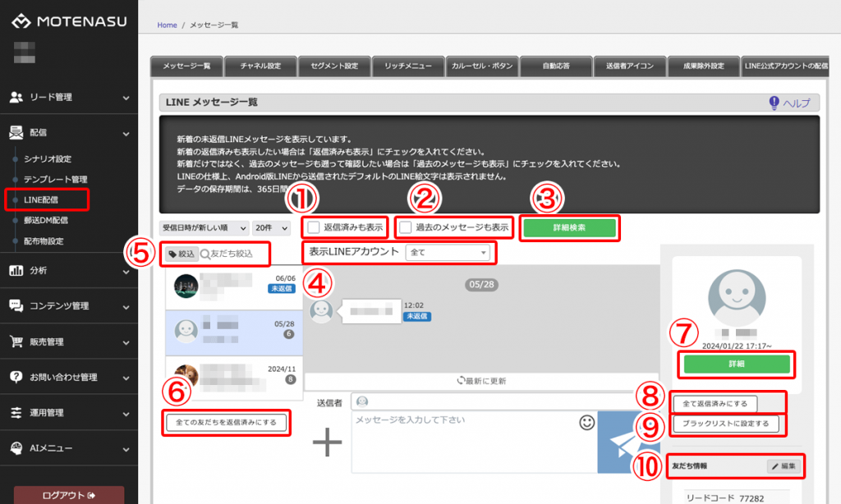Screen dimensions: 841x504
Task: Enable the 過去のメッセージも表示 checkbox
Action: [x=406, y=227]
